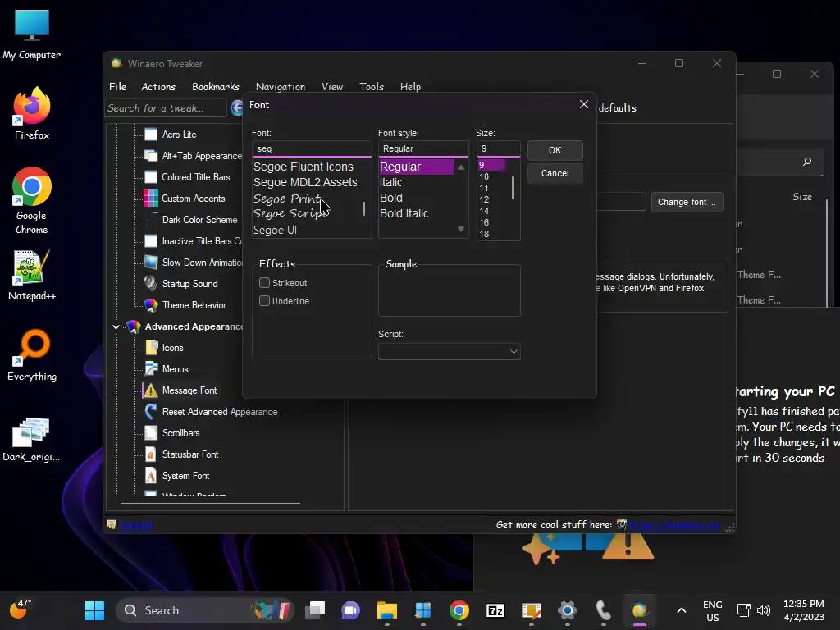Select the Icons tweak icon

pyautogui.click(x=151, y=348)
